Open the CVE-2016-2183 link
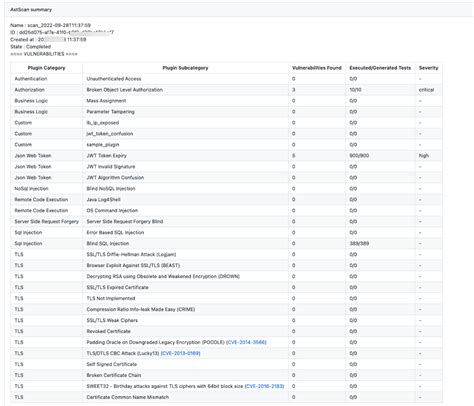The image size is (474, 406). click(264, 386)
